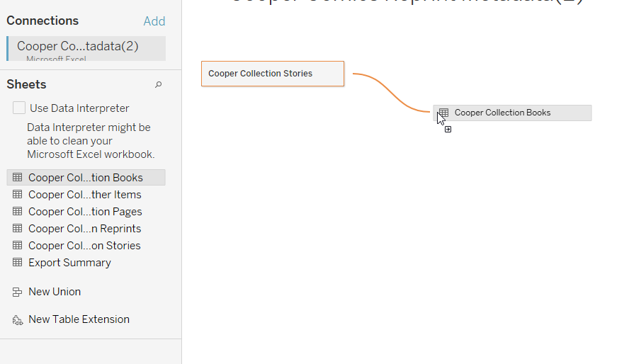Open New Table Extension from its label
The image size is (629, 364).
[79, 319]
